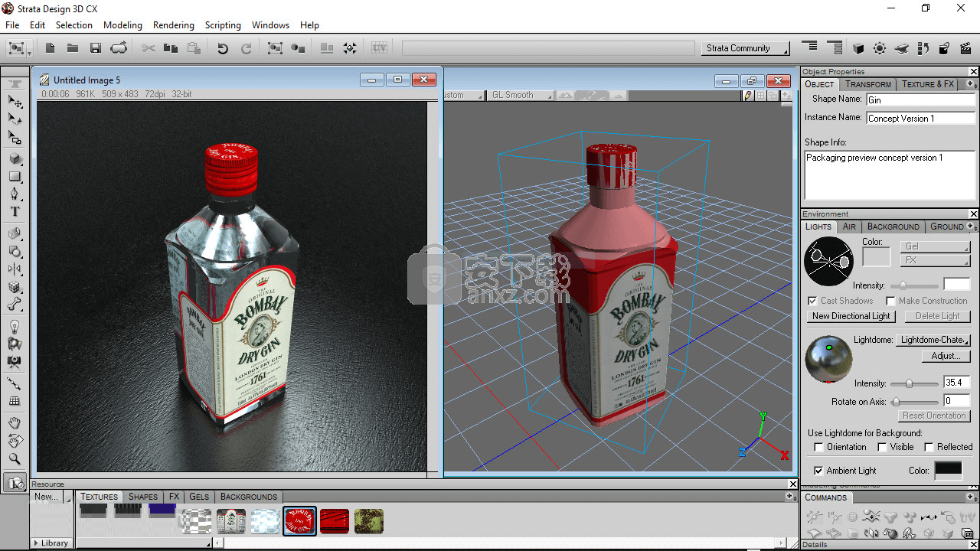Open the File menu
Viewport: 980px width, 551px height.
[x=12, y=25]
